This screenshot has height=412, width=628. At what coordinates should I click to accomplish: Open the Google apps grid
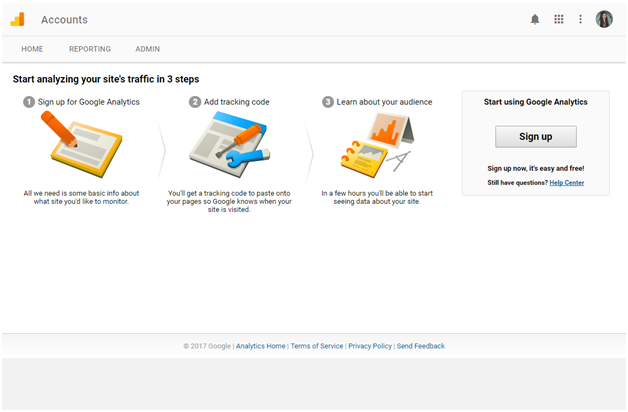[x=559, y=19]
